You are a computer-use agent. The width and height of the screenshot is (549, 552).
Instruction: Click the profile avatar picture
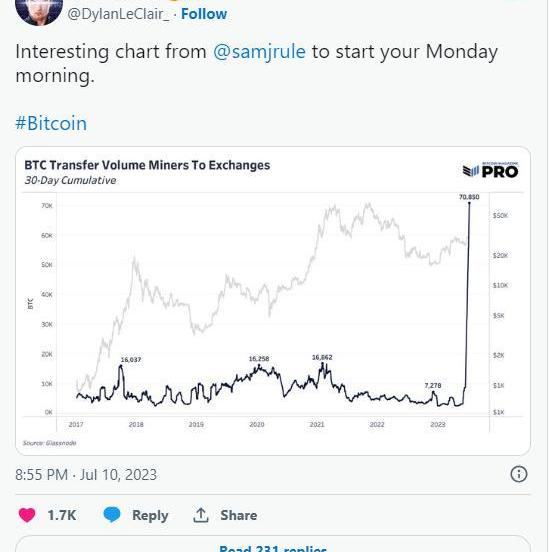[x=39, y=12]
